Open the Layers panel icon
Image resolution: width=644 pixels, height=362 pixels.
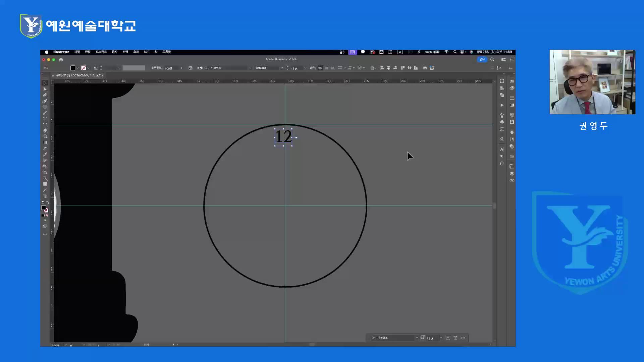click(x=512, y=174)
